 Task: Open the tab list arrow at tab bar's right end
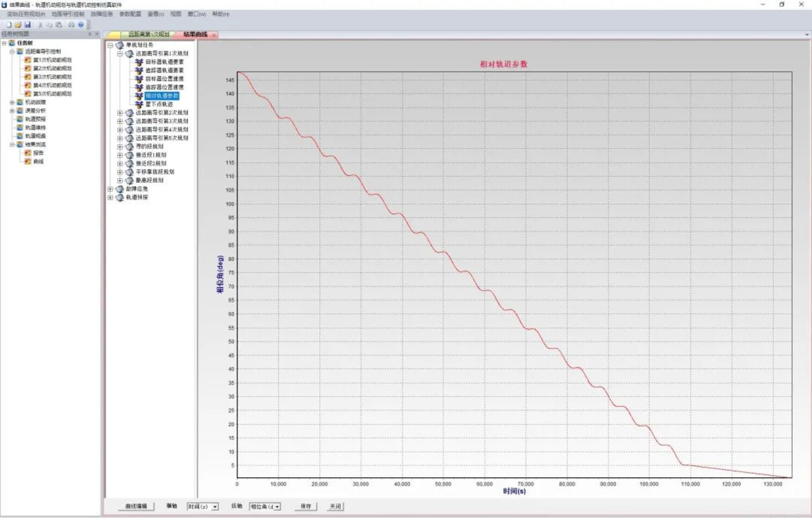pos(807,35)
